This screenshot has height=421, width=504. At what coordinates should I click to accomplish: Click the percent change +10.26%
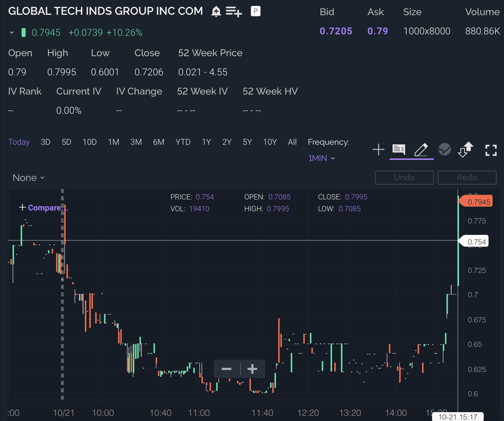[124, 33]
